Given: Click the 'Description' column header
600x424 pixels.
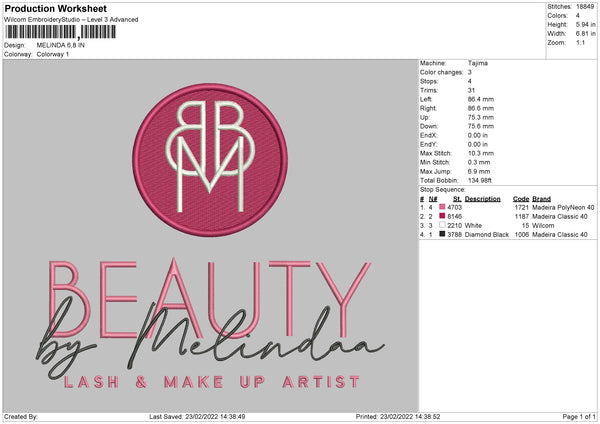Looking at the screenshot, I should tap(483, 199).
